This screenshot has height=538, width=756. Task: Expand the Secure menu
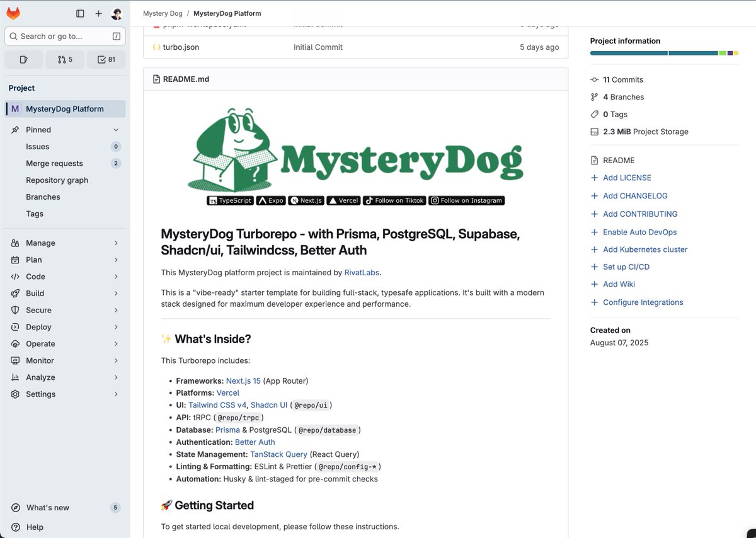[x=65, y=310]
